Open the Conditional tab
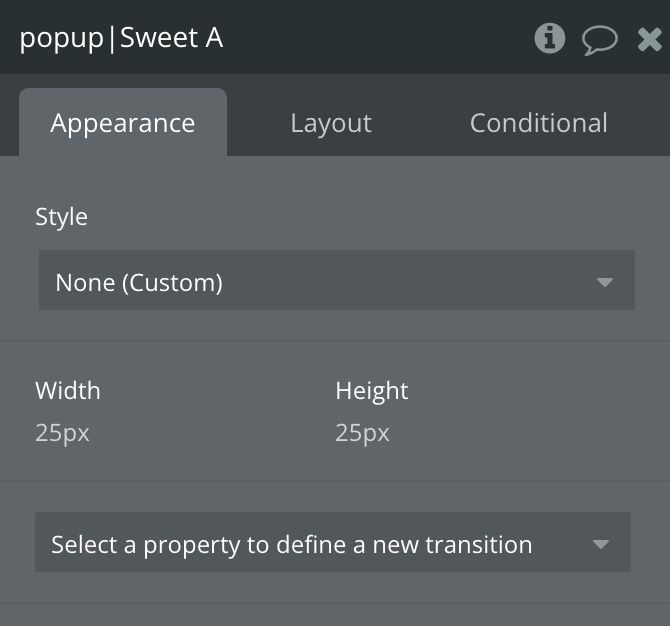The image size is (670, 626). [x=538, y=123]
